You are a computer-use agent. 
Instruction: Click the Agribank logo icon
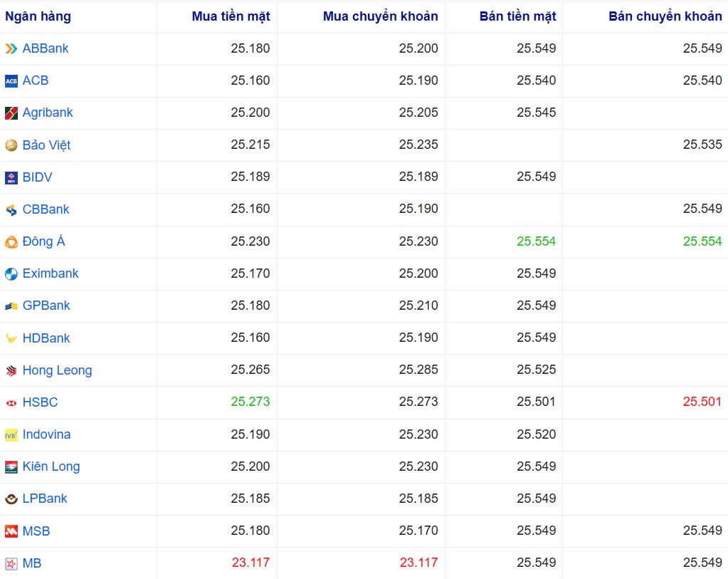click(11, 113)
